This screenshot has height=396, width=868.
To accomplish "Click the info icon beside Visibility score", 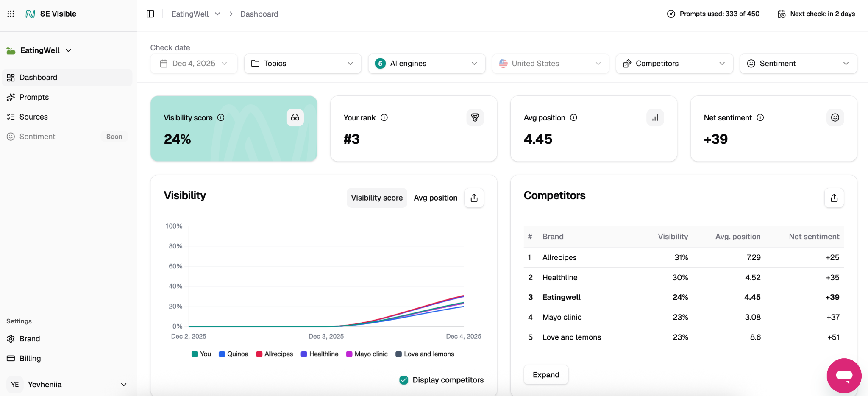I will 222,117.
